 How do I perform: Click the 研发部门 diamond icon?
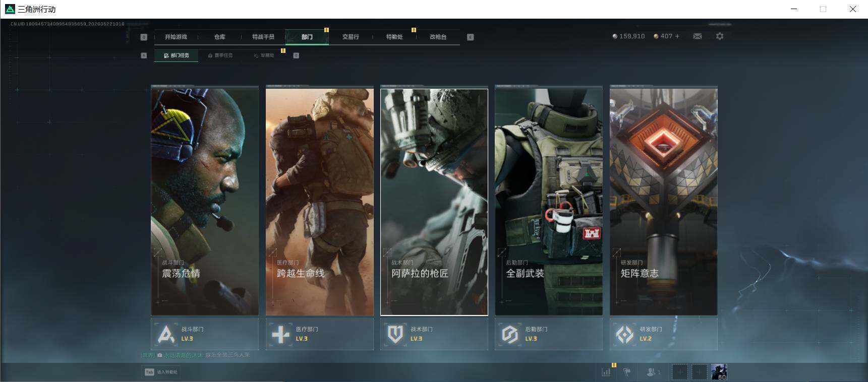(x=625, y=334)
